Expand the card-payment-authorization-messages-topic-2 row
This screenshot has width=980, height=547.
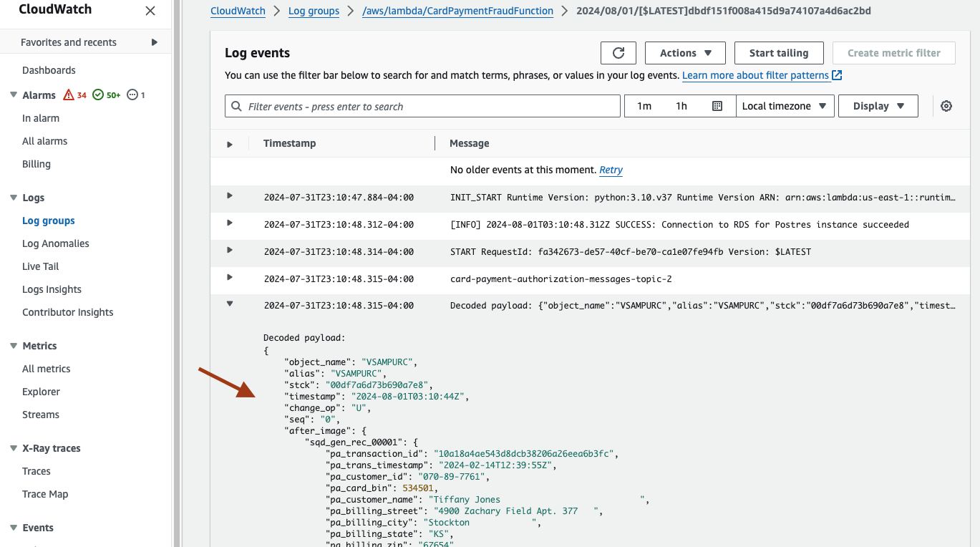coord(230,277)
